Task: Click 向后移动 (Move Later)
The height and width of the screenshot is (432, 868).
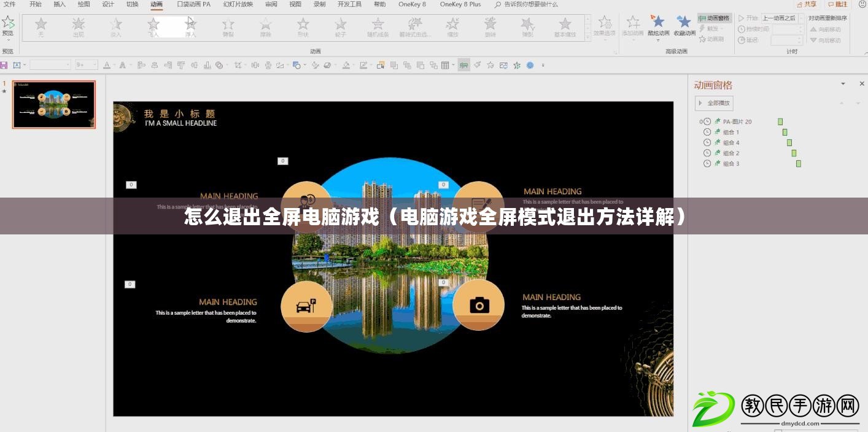Action: point(826,40)
